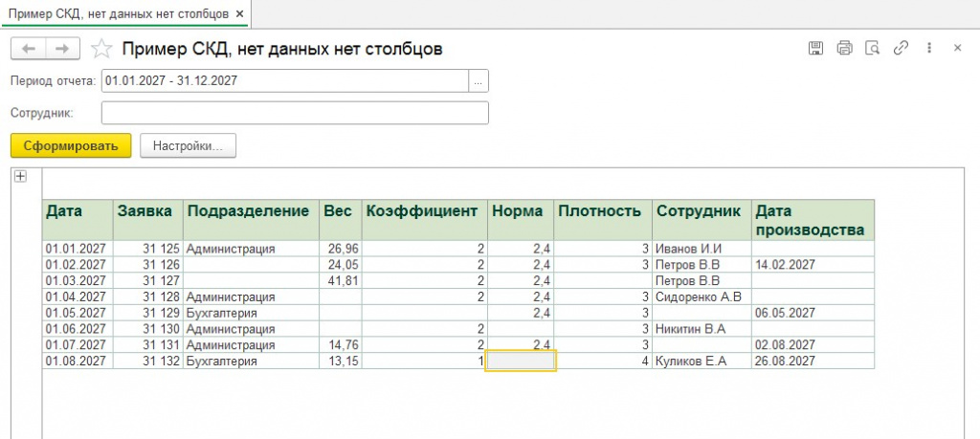Select request cell 31 128
Image resolution: width=980 pixels, height=439 pixels.
148,296
